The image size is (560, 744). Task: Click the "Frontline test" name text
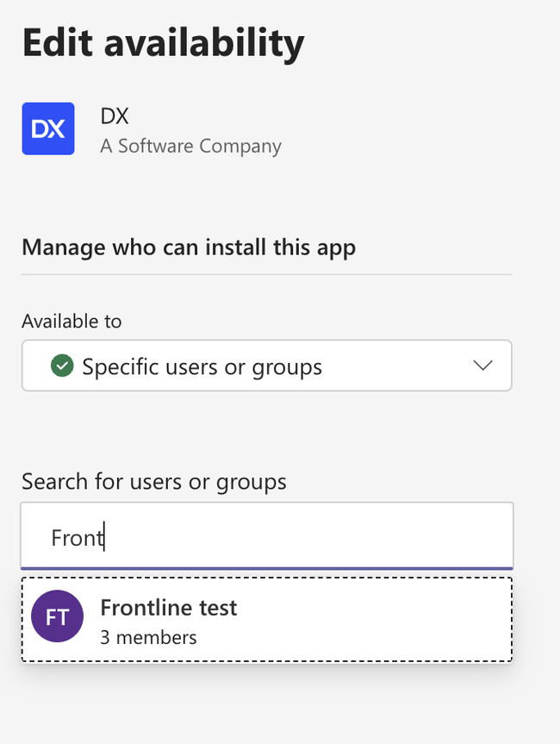click(x=168, y=607)
